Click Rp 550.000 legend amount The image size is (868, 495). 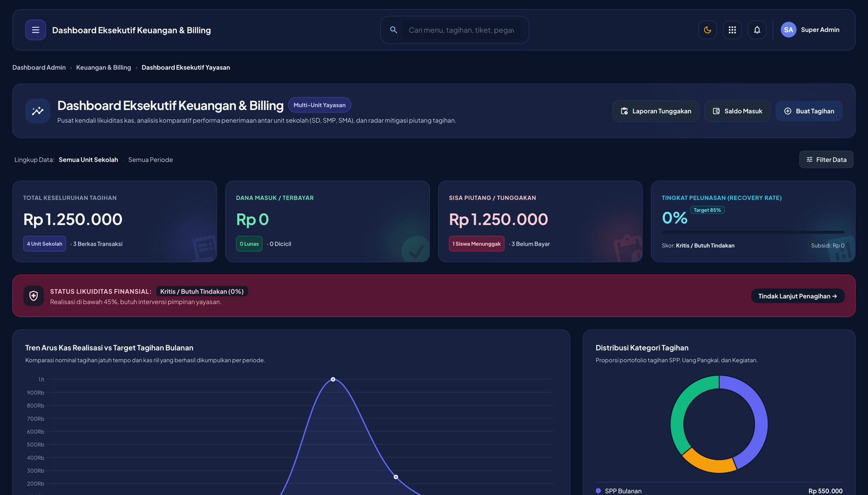coord(825,491)
